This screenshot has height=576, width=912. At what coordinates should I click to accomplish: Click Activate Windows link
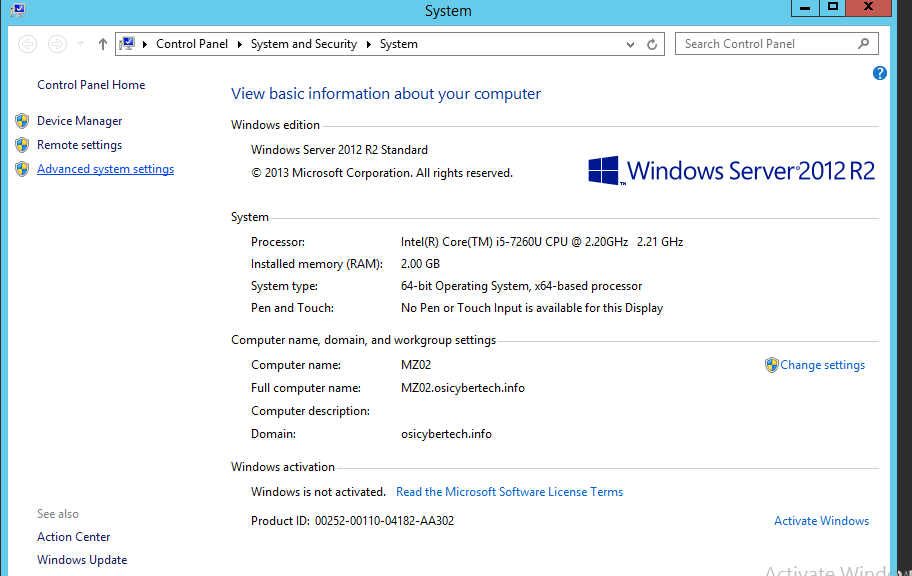821,521
